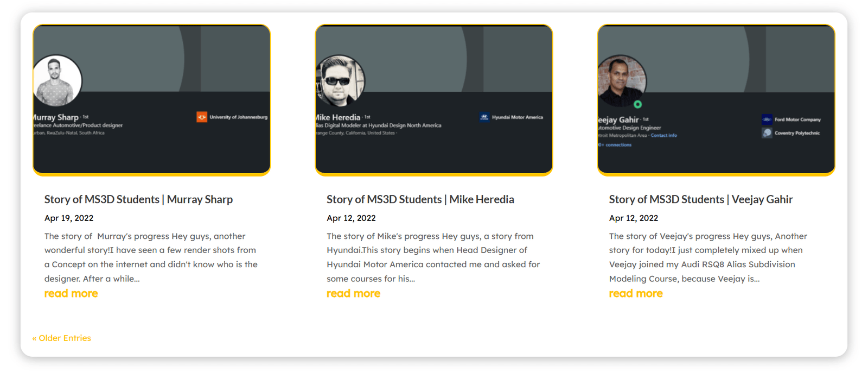The height and width of the screenshot is (372, 868).
Task: Click the Coventry Polytechnic icon
Action: [x=767, y=133]
